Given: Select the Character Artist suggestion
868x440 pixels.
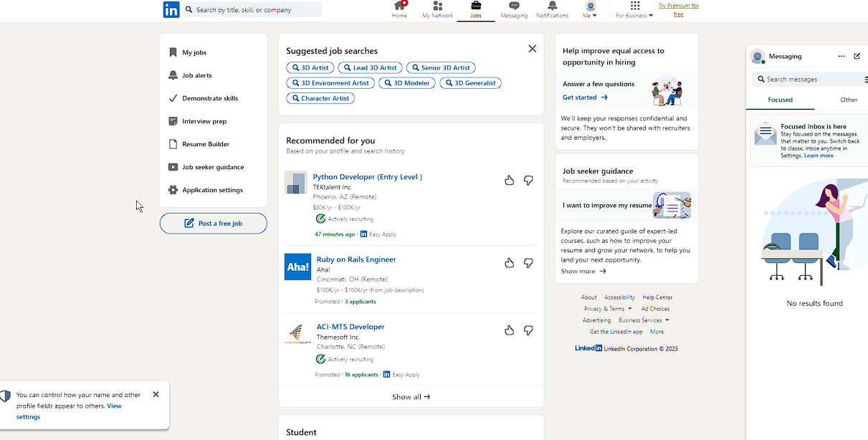Looking at the screenshot, I should point(320,98).
